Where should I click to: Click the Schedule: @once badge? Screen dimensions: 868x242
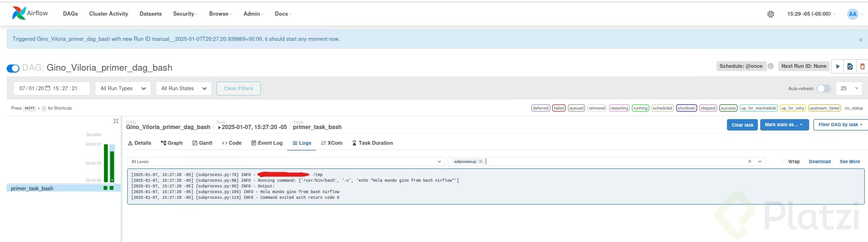click(x=741, y=66)
